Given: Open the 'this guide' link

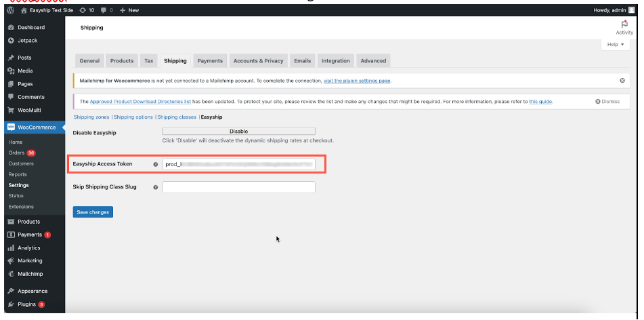Looking at the screenshot, I should 540,102.
